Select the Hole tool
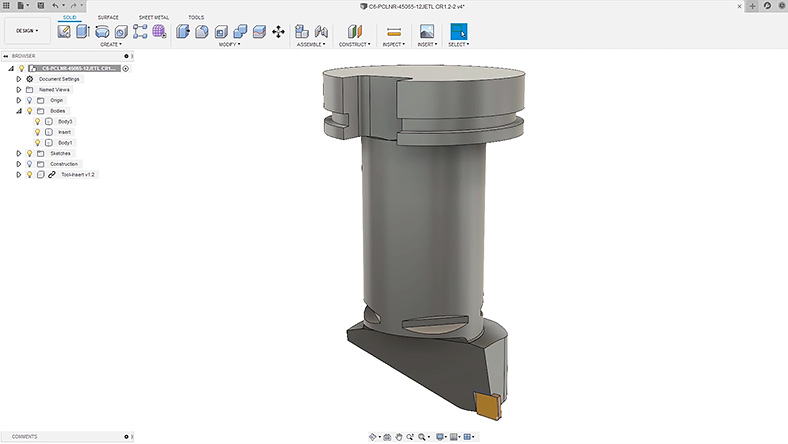Viewport: 788px width, 444px height. pos(121,32)
